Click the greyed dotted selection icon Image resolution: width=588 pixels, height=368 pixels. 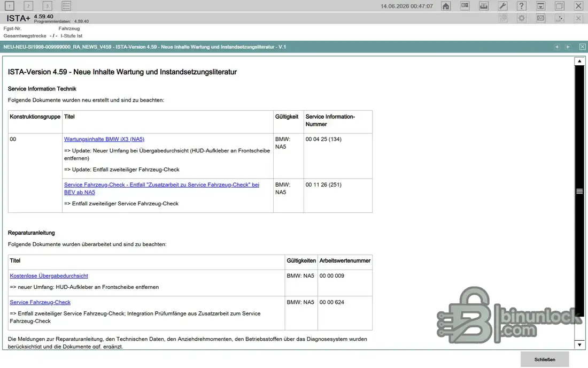tap(560, 18)
